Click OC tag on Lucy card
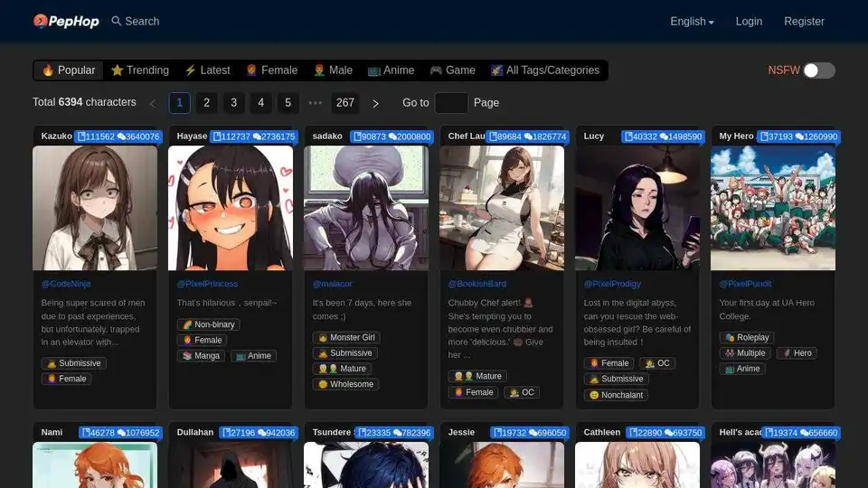Viewport: 868px width, 488px height. click(x=657, y=363)
